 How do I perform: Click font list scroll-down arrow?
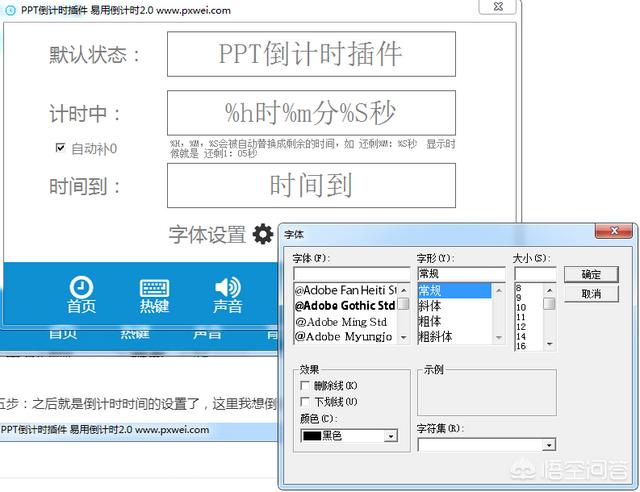click(404, 338)
